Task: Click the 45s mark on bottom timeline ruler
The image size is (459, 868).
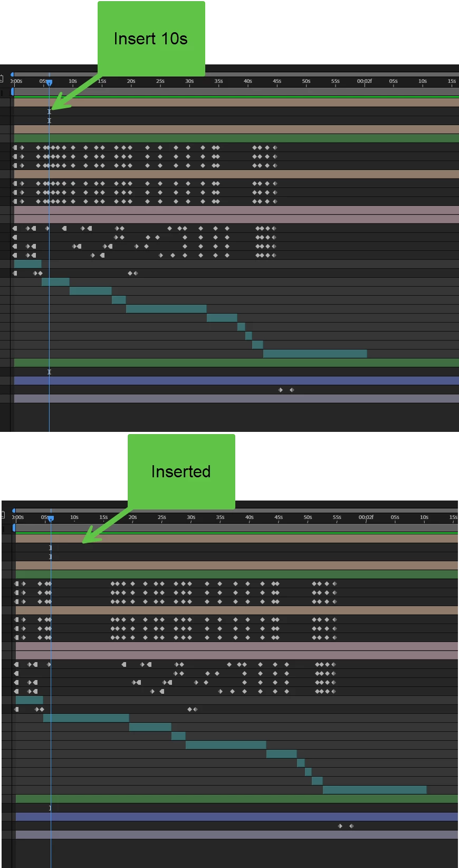Action: pyautogui.click(x=278, y=517)
